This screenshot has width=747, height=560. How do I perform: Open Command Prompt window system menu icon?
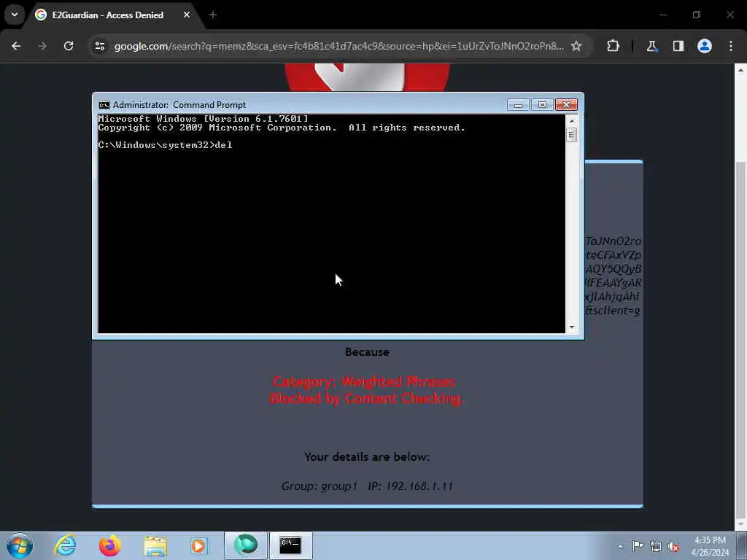[104, 105]
